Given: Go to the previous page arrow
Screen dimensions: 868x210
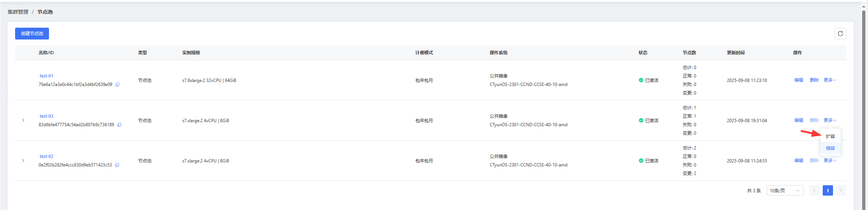Looking at the screenshot, I should tap(814, 190).
